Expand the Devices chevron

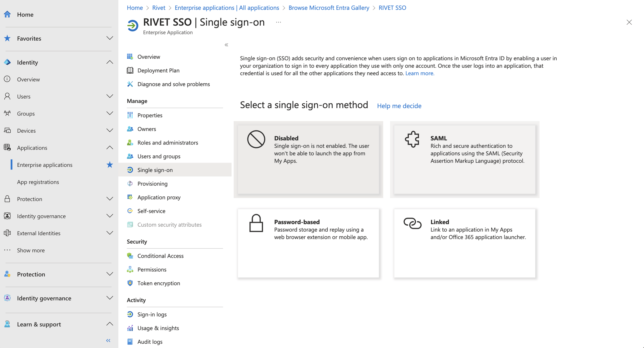110,130
